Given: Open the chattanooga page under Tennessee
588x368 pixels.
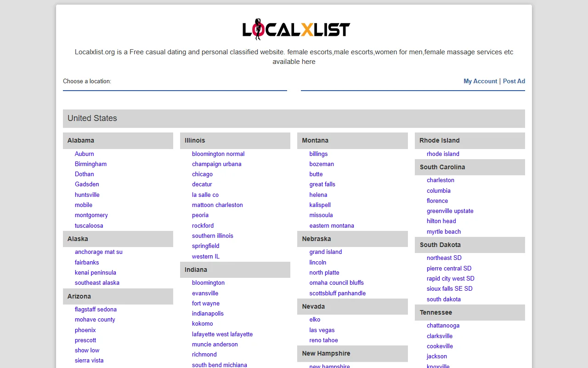Looking at the screenshot, I should pos(443,325).
